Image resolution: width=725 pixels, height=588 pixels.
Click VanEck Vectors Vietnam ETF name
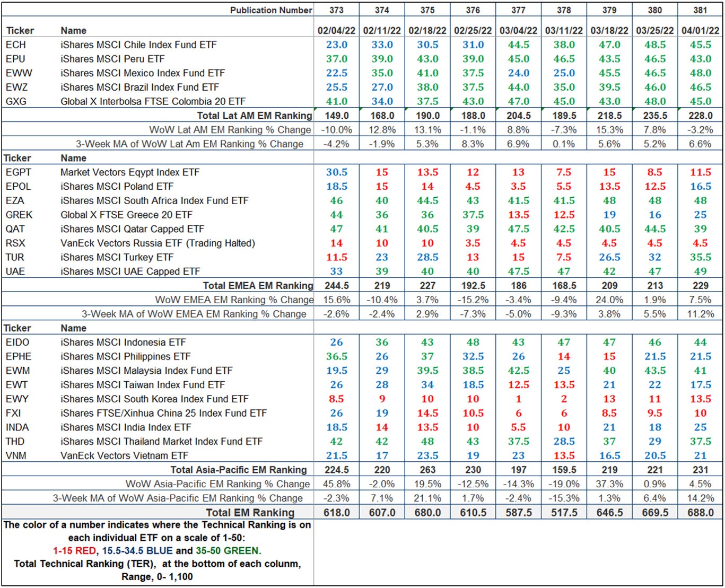pyautogui.click(x=124, y=455)
